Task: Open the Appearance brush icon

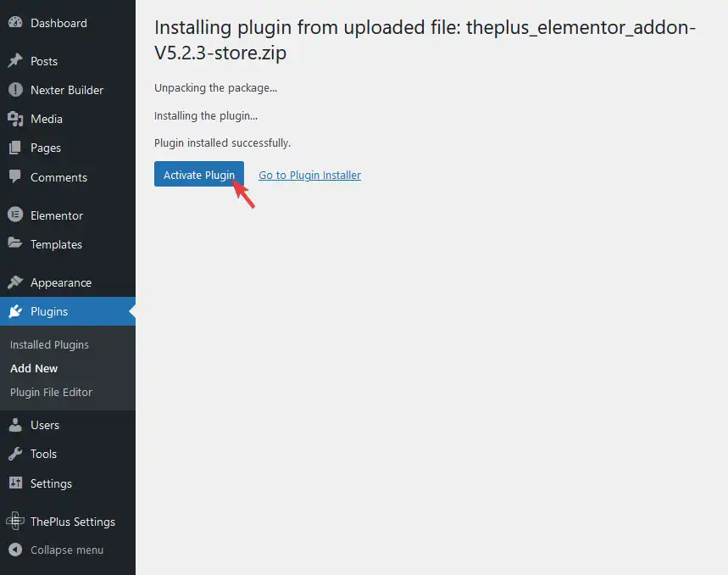Action: pos(17,282)
